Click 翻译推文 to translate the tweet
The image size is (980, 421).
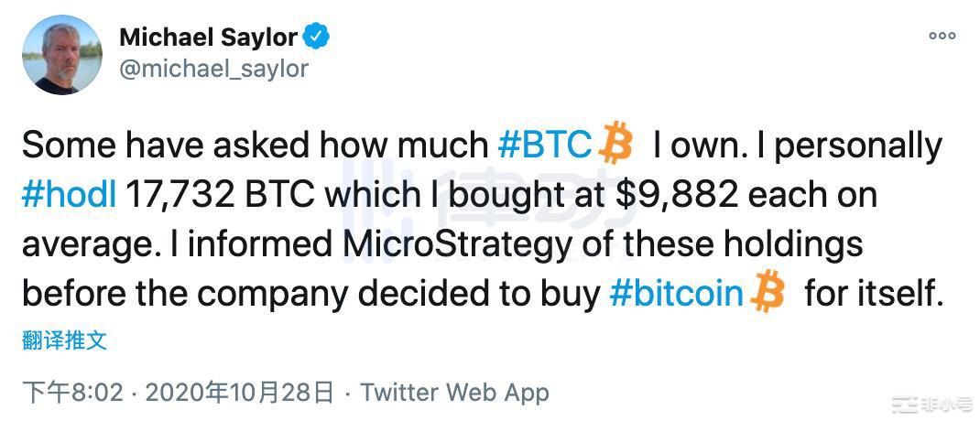point(64,340)
